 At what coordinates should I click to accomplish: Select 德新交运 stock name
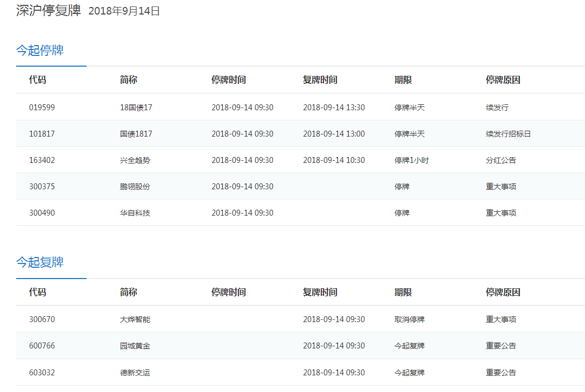point(135,373)
